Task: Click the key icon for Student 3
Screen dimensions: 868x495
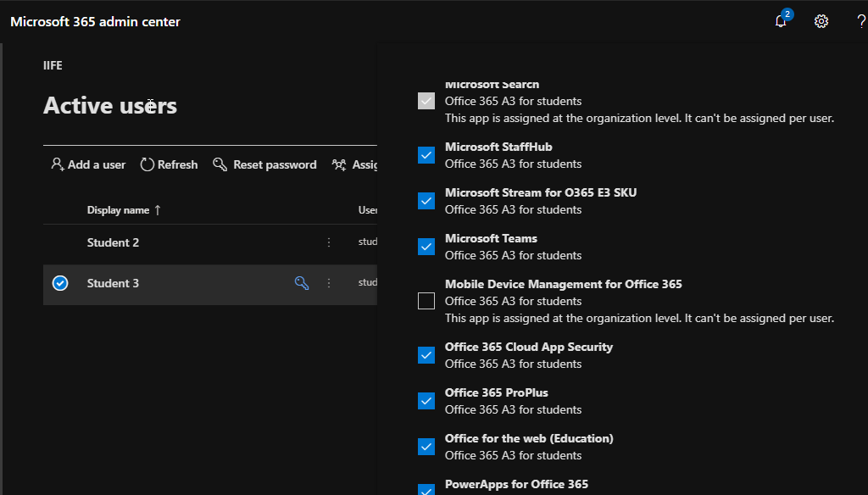Action: tap(302, 283)
